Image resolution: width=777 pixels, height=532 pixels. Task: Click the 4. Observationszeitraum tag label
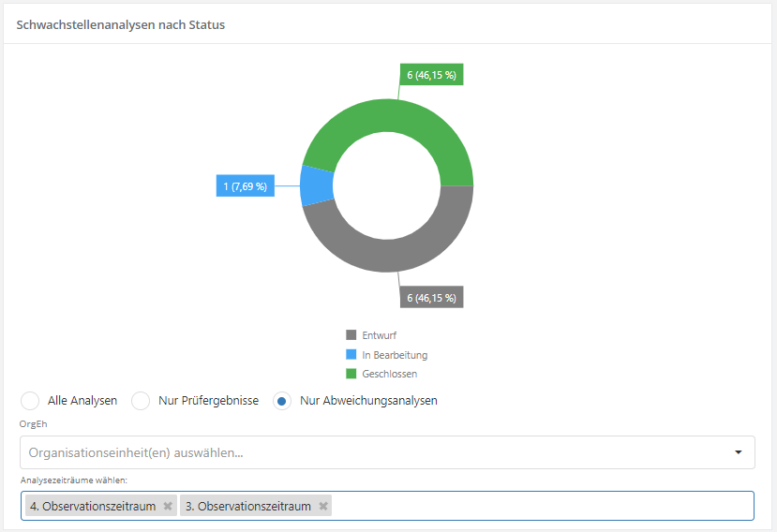coord(93,506)
